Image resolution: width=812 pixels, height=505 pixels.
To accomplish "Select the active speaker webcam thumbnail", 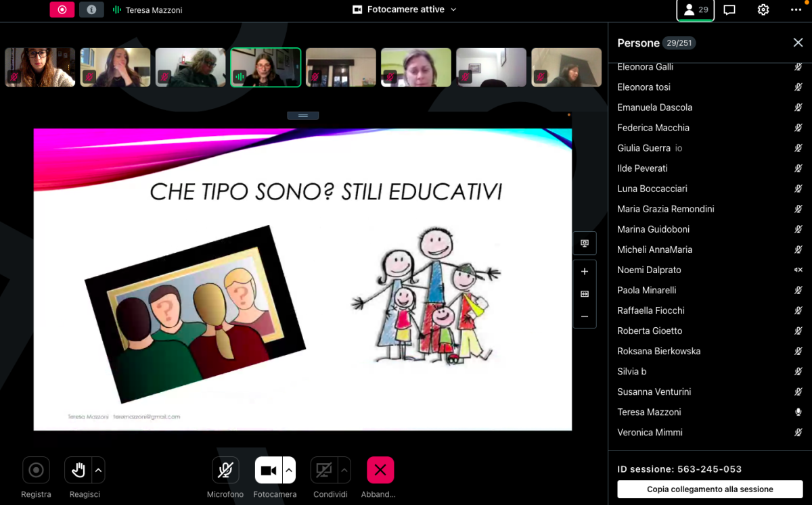I will coord(266,68).
